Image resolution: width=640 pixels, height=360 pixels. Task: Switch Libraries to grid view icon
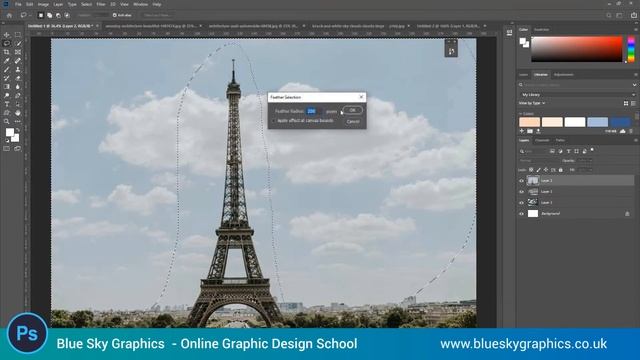coord(626,103)
